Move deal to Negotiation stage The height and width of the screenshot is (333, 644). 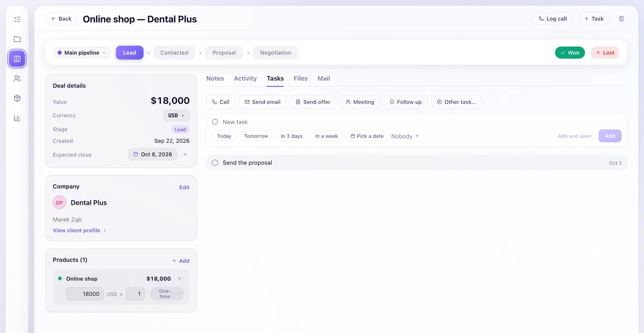pos(276,53)
